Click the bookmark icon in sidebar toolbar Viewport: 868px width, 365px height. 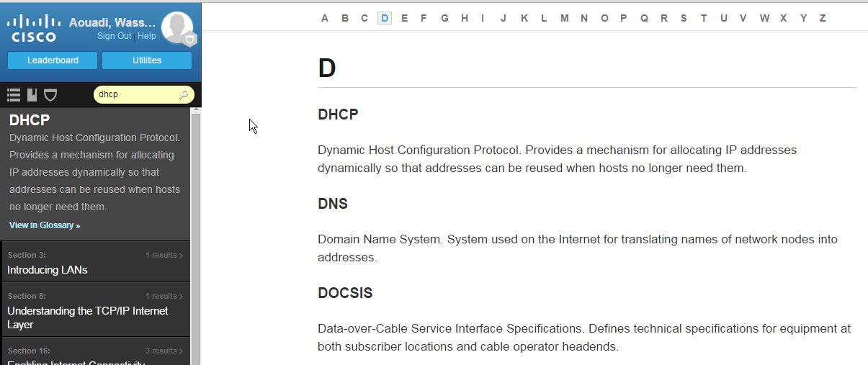click(x=32, y=94)
